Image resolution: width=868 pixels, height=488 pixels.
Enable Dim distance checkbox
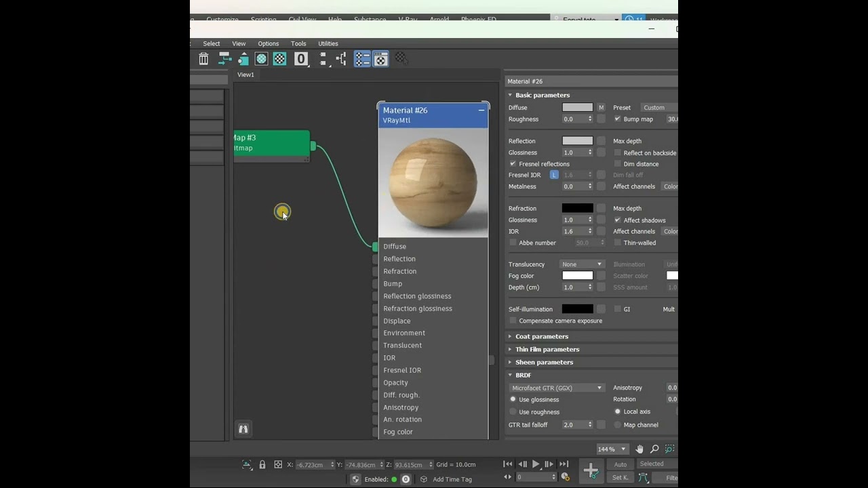coord(617,164)
